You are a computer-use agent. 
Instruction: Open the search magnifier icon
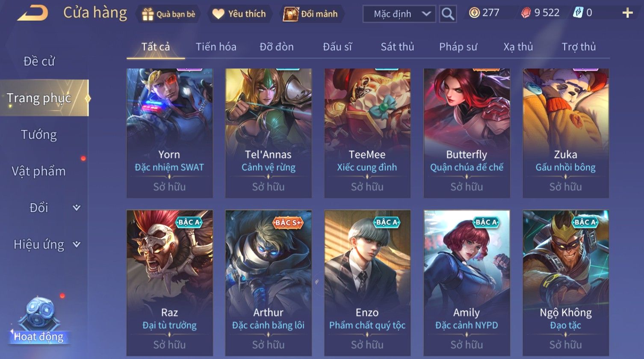(448, 14)
